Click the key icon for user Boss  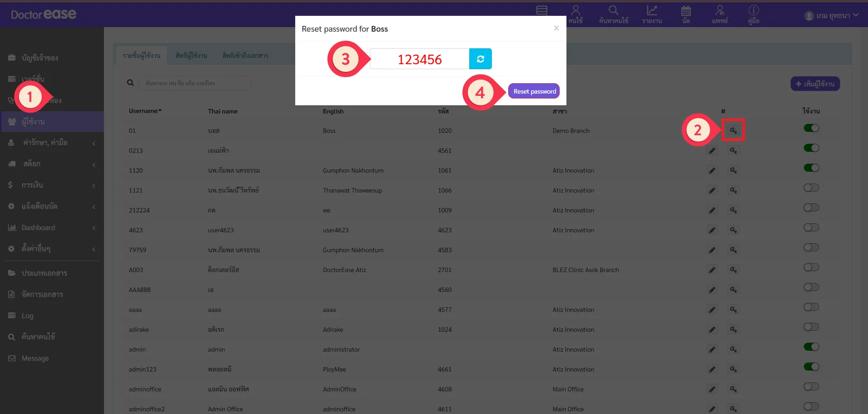[733, 131]
